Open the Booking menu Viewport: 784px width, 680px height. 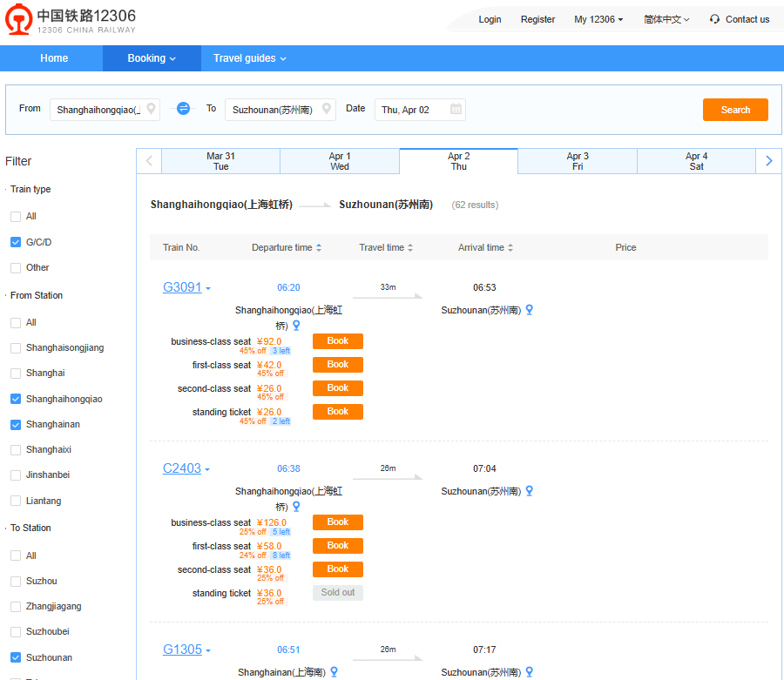151,58
